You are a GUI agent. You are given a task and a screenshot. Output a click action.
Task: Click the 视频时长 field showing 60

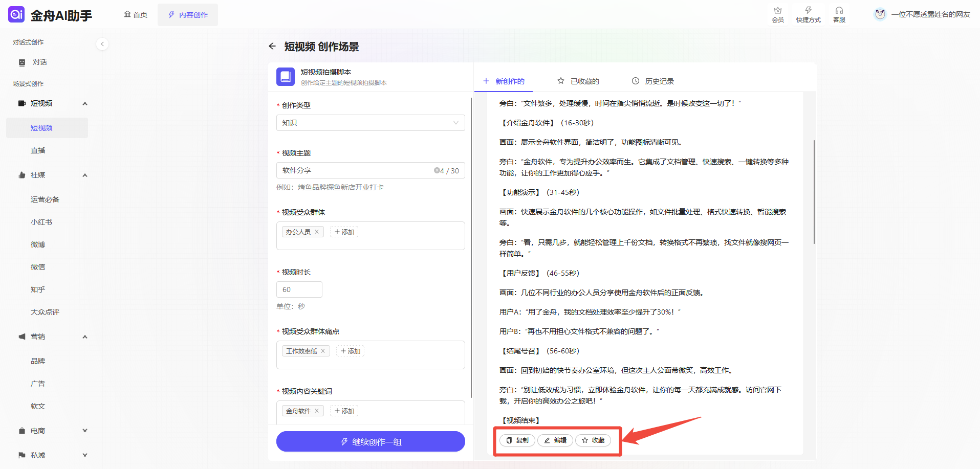pos(299,289)
